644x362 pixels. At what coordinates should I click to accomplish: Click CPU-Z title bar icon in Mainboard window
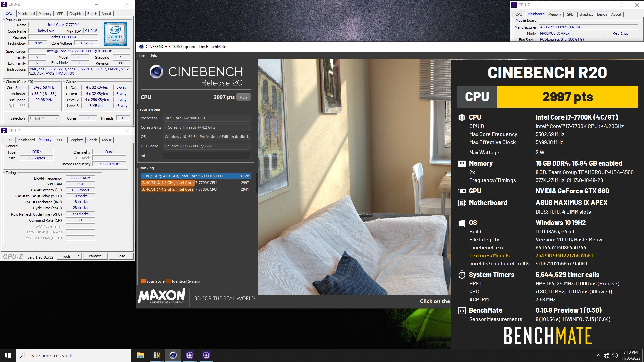coord(514,5)
